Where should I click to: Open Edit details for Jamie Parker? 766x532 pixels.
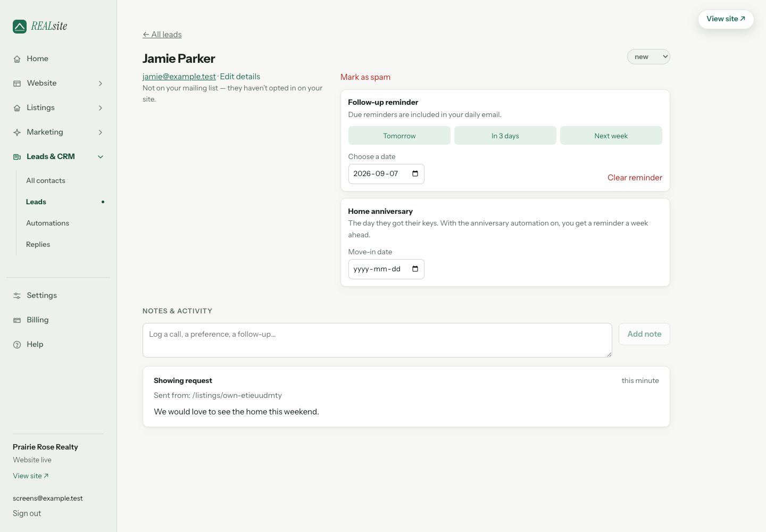240,77
